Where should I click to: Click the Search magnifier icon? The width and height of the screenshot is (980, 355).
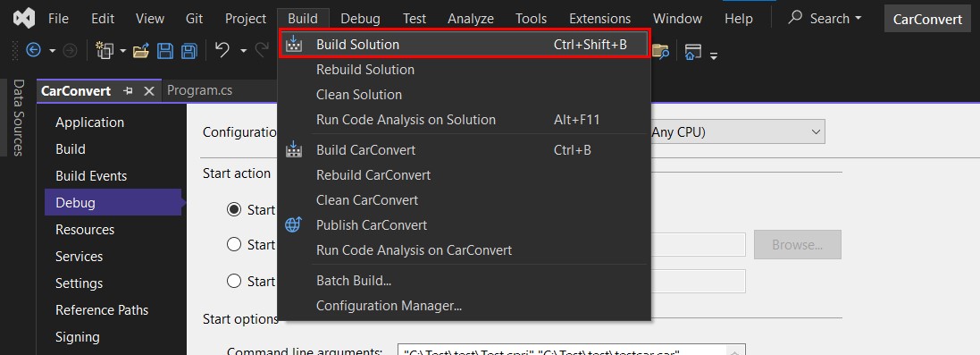(x=795, y=18)
